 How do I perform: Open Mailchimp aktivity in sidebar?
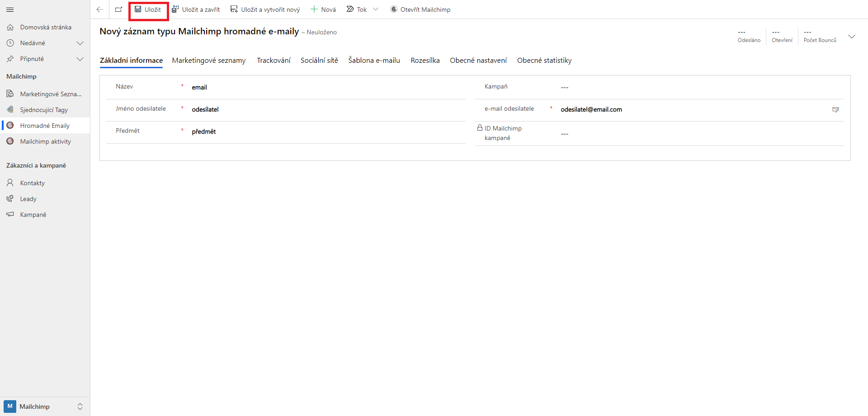coord(45,141)
